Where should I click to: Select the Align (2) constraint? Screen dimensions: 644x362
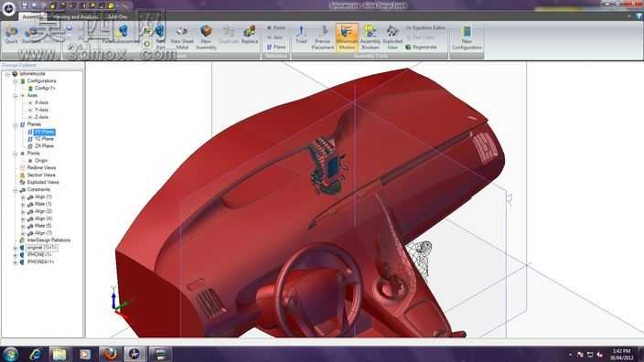(x=43, y=211)
